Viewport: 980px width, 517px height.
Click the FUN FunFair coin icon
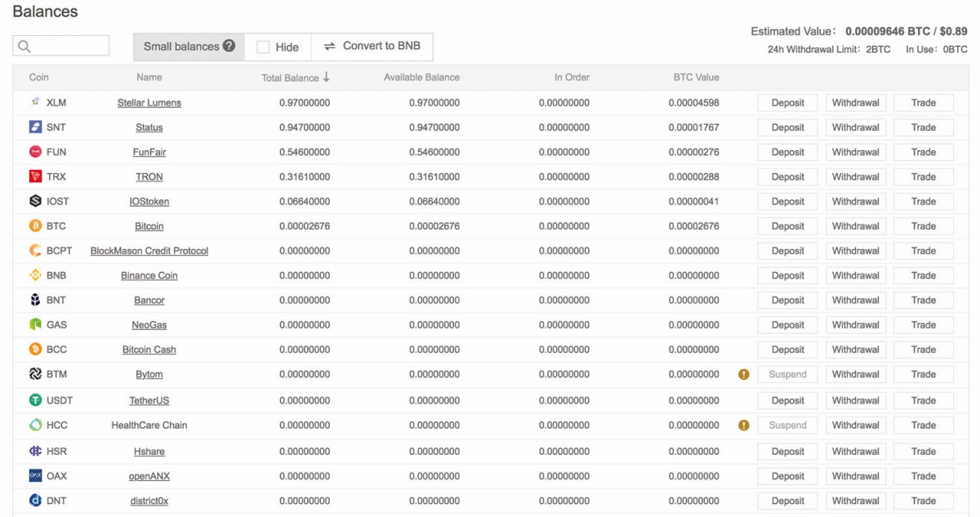tap(35, 152)
